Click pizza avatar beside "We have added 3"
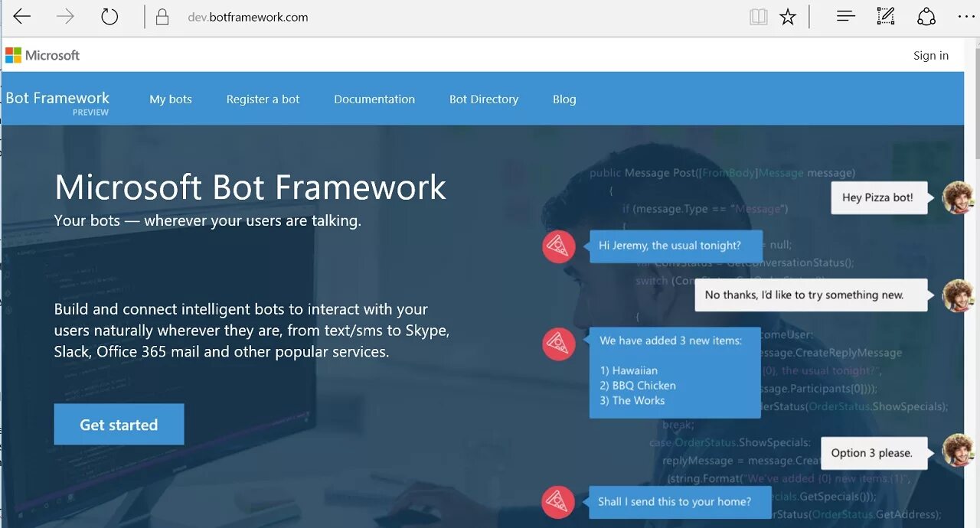Screen dimensions: 980x528 [558, 344]
